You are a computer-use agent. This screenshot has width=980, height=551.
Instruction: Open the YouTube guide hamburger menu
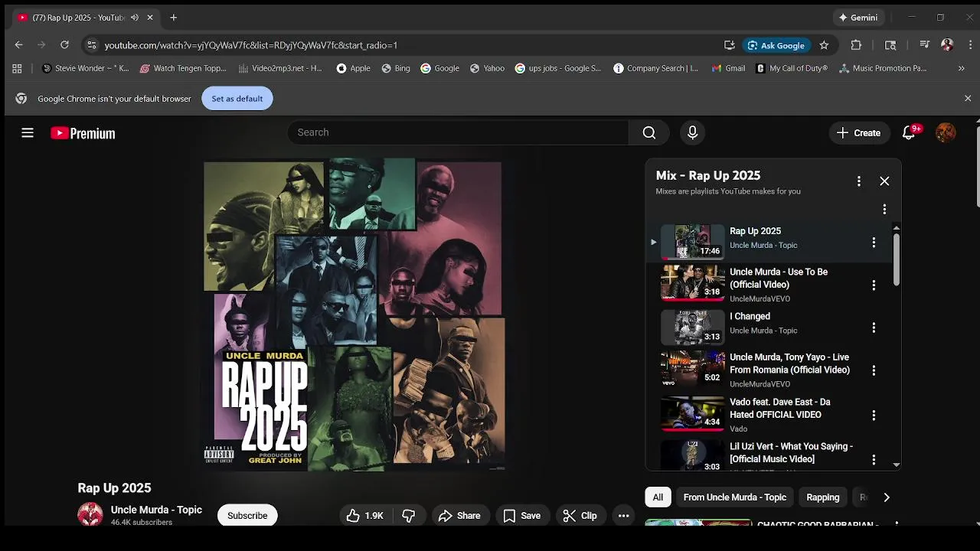28,133
